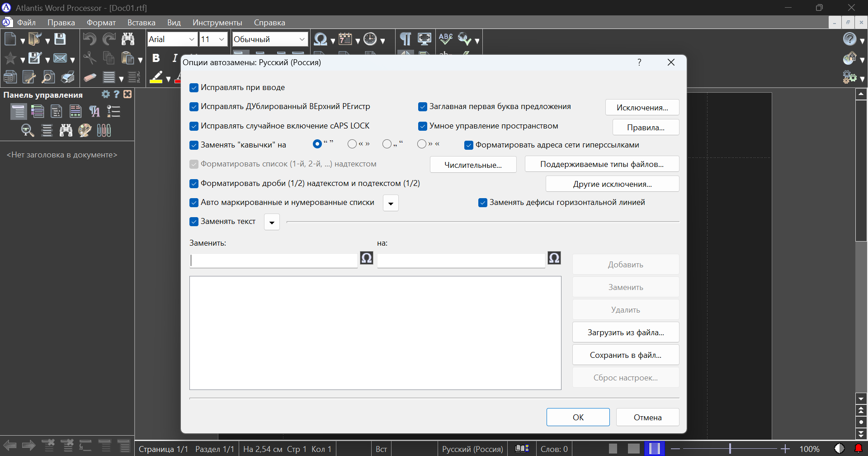868x456 pixels.
Task: Open the Инструменты menu
Action: pyautogui.click(x=217, y=23)
